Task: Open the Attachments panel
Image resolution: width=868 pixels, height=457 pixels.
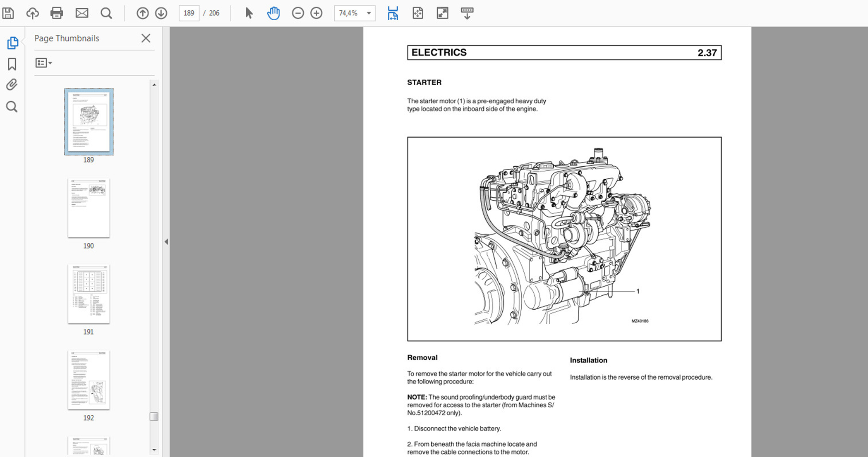Action: tap(12, 85)
